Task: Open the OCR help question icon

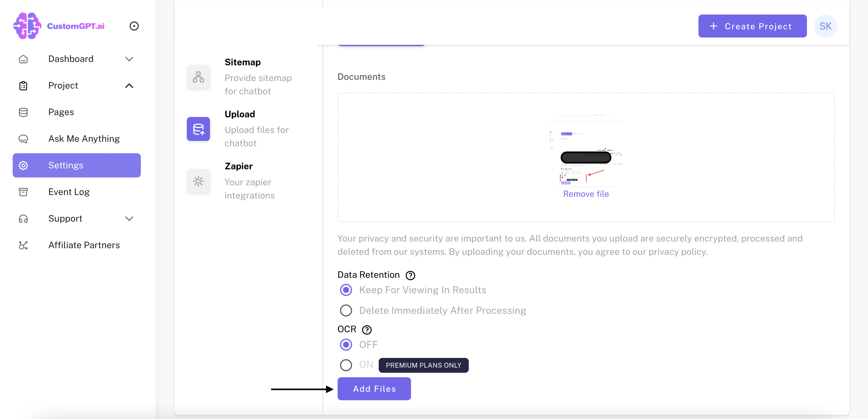Action: coord(367,330)
